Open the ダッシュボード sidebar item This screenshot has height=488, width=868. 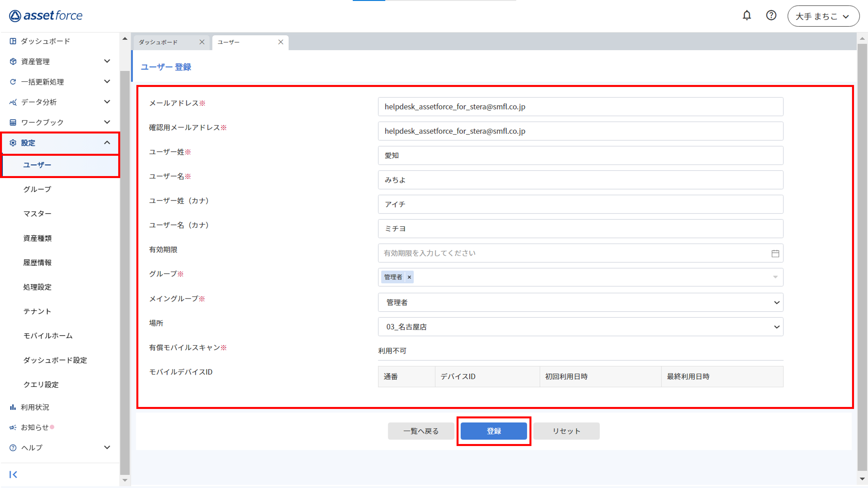coord(46,41)
